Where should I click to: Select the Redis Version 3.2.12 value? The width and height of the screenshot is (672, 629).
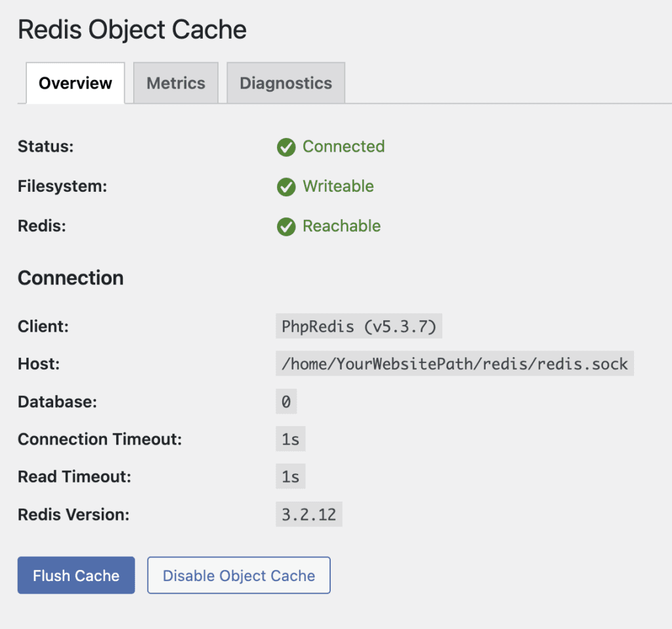coord(308,514)
